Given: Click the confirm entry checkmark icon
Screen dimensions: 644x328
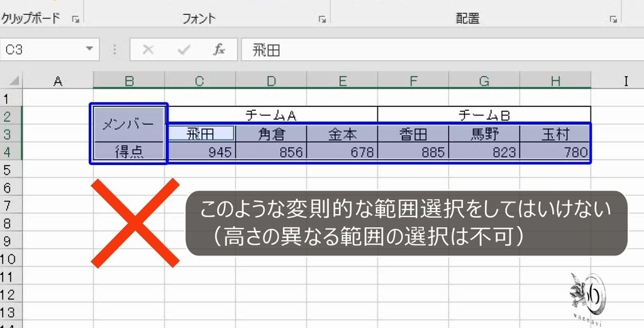Looking at the screenshot, I should tap(184, 50).
